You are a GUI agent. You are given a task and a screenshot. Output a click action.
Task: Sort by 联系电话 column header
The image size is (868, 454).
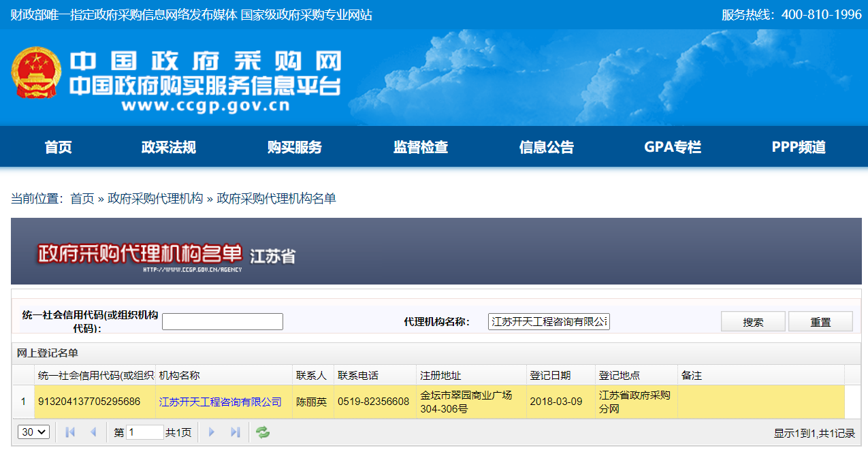tap(375, 376)
